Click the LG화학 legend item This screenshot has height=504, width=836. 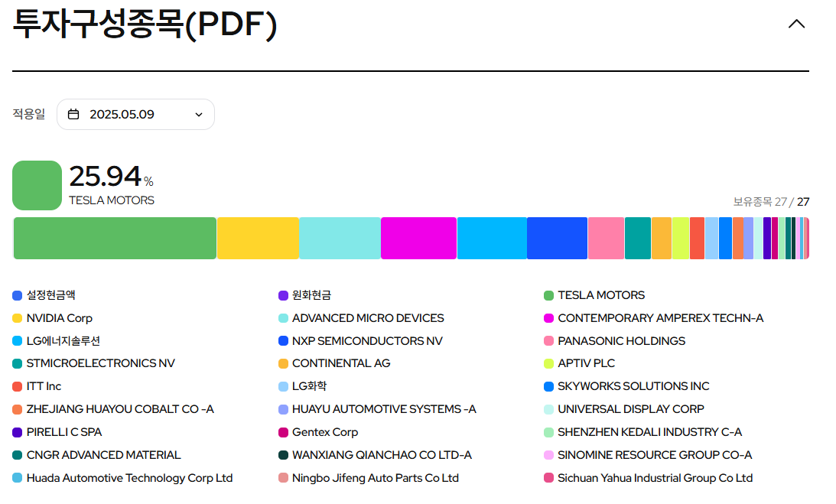303,386
